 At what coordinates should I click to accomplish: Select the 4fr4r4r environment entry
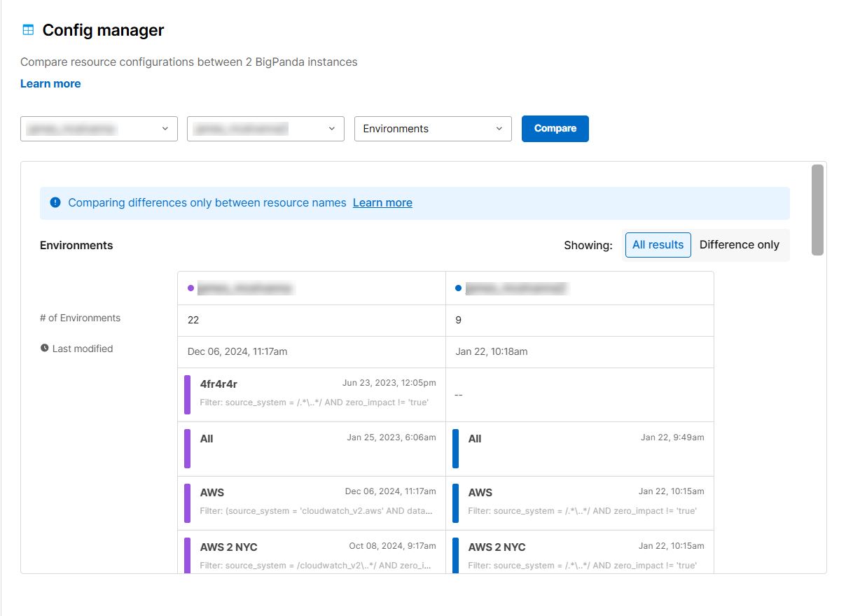click(x=312, y=394)
